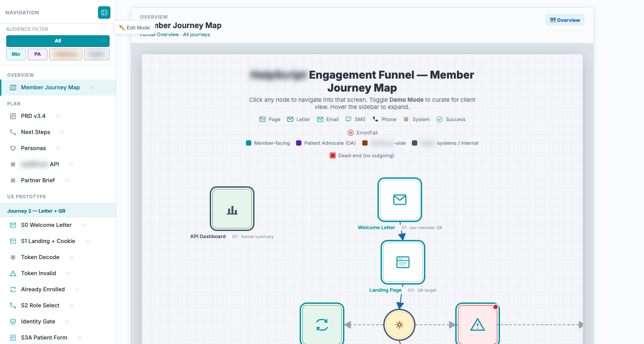The height and width of the screenshot is (344, 644).
Task: Toggle visibility eye for Token Decode
Action: coord(72,257)
